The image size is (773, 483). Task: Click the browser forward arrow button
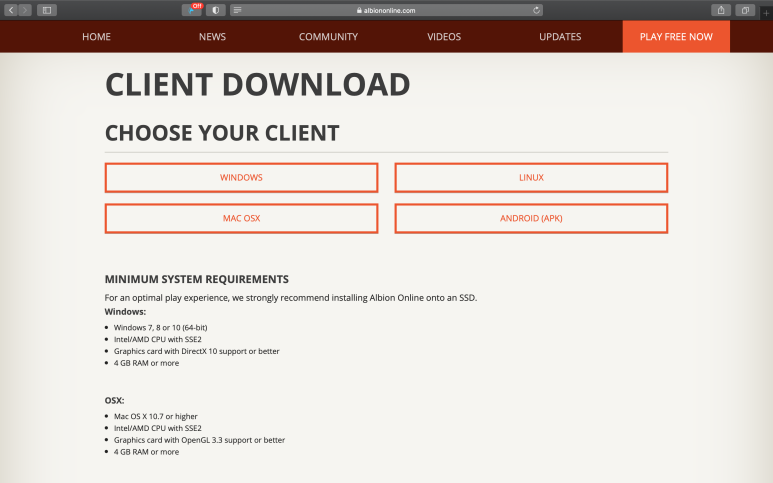[25, 10]
